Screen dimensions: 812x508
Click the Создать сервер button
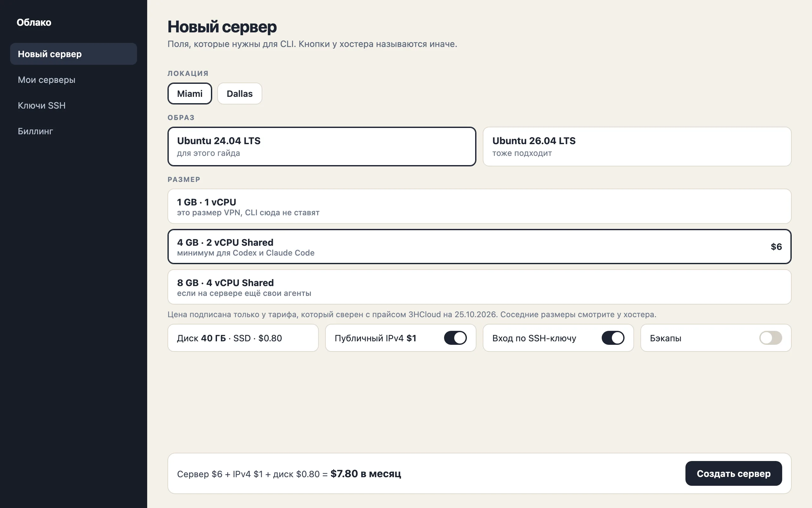pos(733,473)
